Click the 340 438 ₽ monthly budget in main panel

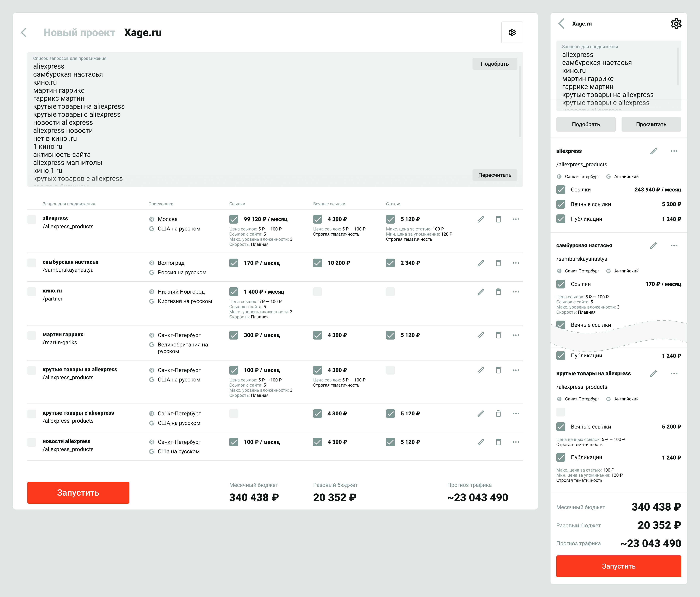(254, 497)
